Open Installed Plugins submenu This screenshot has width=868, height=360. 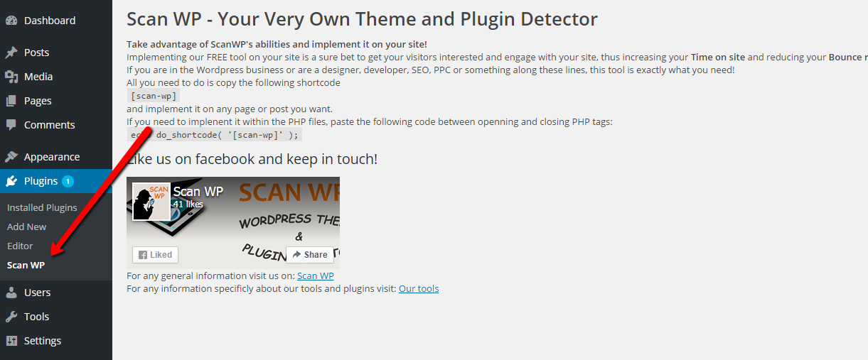[x=42, y=208]
